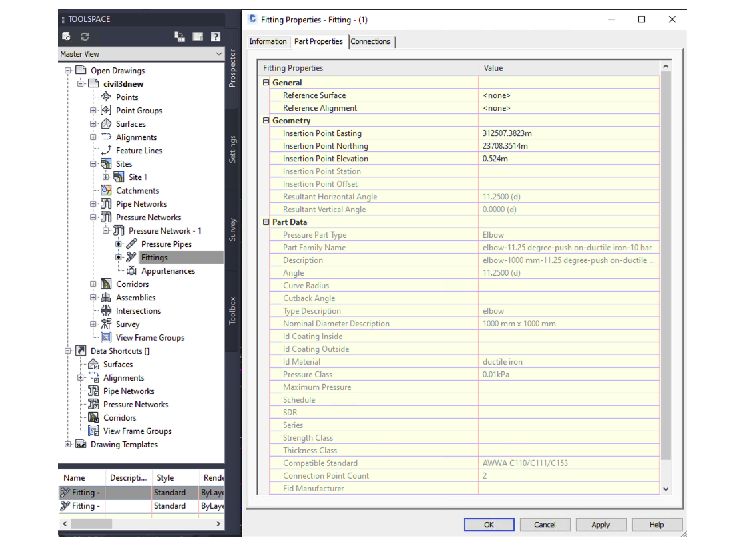
Task: Click the Appurtenances valve icon
Action: click(x=131, y=270)
